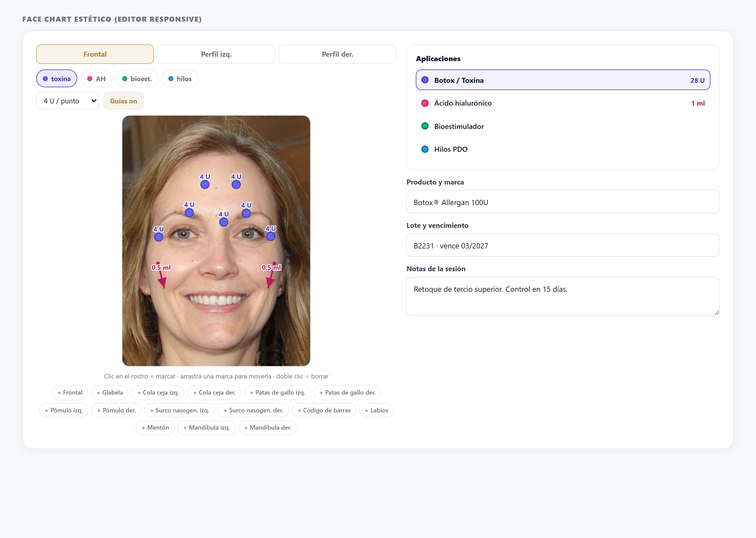Image resolution: width=756 pixels, height=538 pixels.
Task: Click the bioest. chip green dot
Action: pyautogui.click(x=125, y=79)
